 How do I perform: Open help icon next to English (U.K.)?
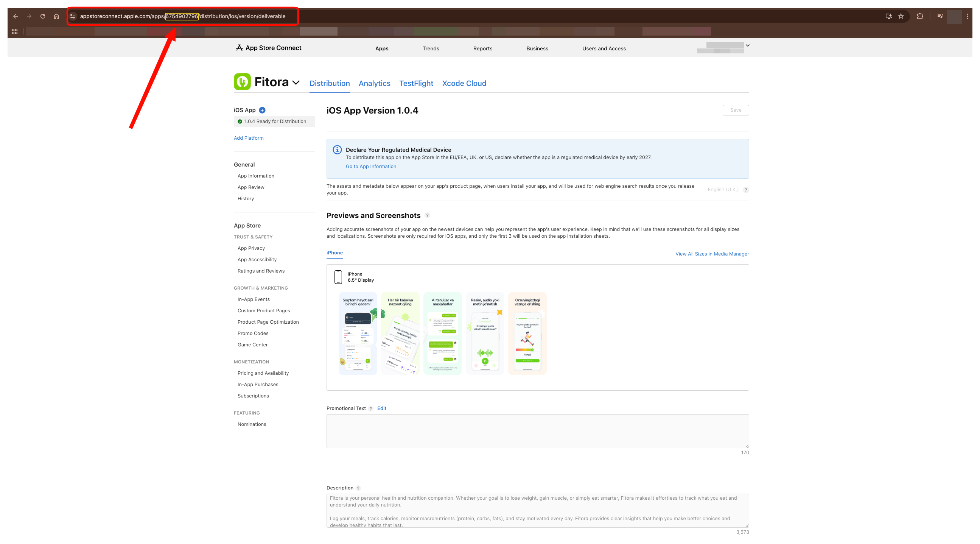(x=746, y=190)
